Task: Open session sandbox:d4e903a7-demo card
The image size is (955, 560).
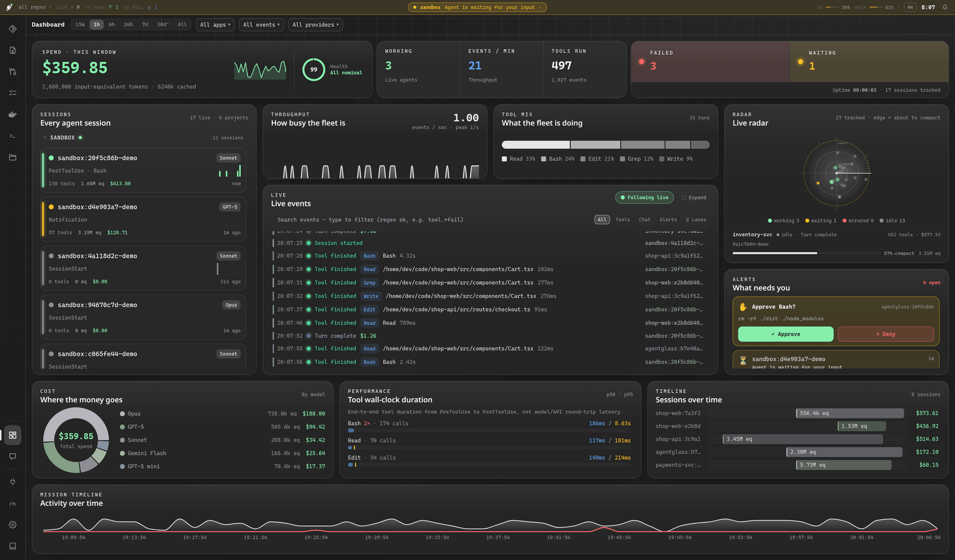Action: [x=143, y=219]
